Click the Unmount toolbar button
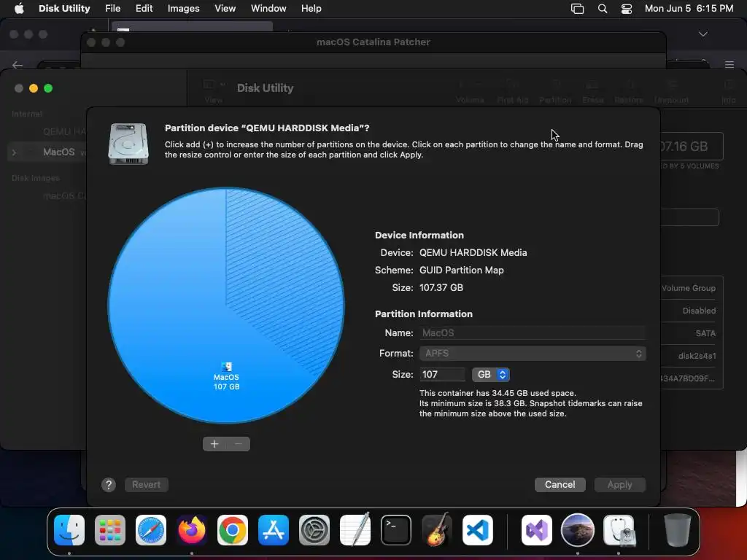The height and width of the screenshot is (560, 747). [x=671, y=92]
